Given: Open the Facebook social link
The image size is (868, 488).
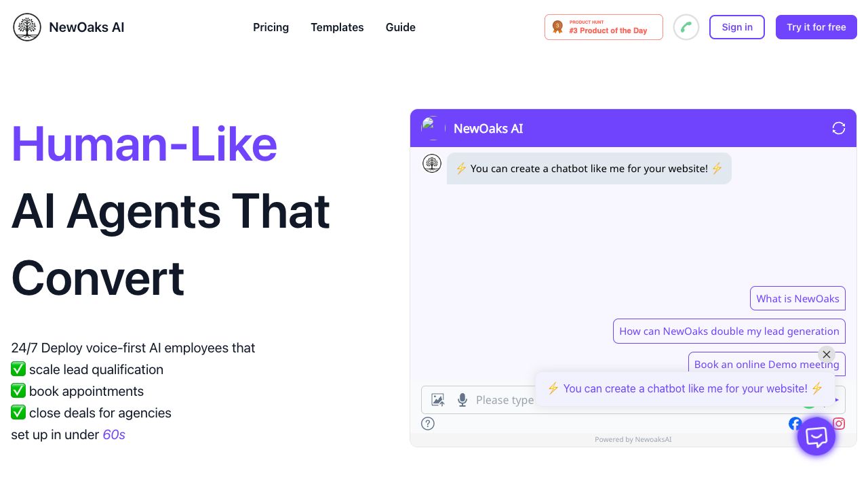Looking at the screenshot, I should (x=795, y=424).
